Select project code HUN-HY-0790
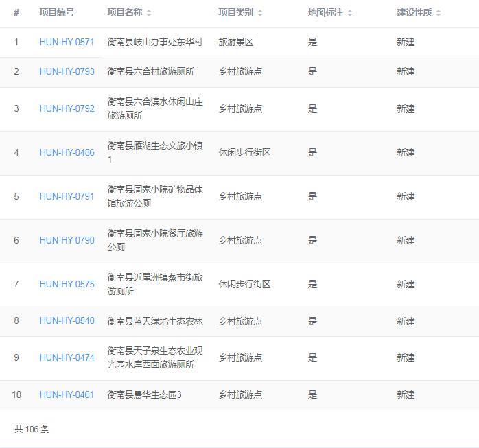479x448 pixels. (x=67, y=240)
